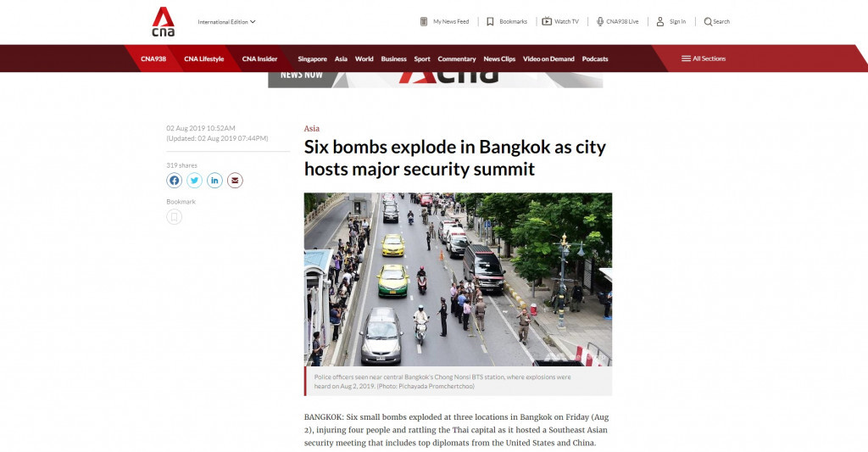The image size is (868, 452).
Task: Open My News Feed link
Action: 451,21
